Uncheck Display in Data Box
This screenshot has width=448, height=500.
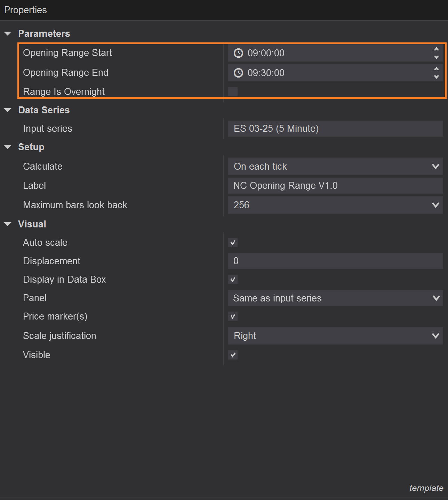233,279
